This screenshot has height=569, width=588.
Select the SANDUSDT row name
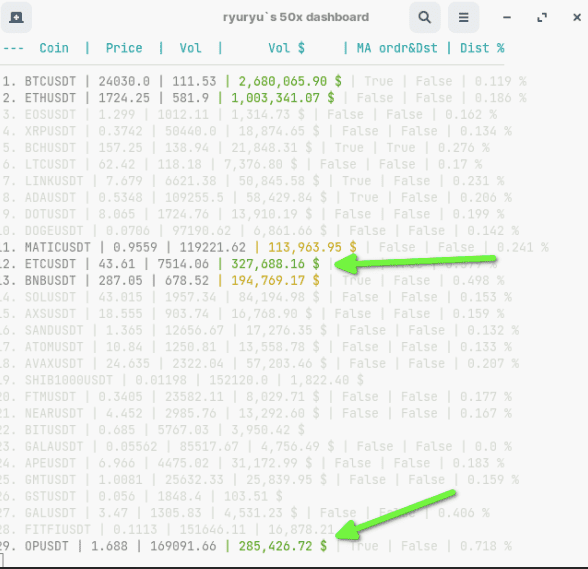coord(54,330)
